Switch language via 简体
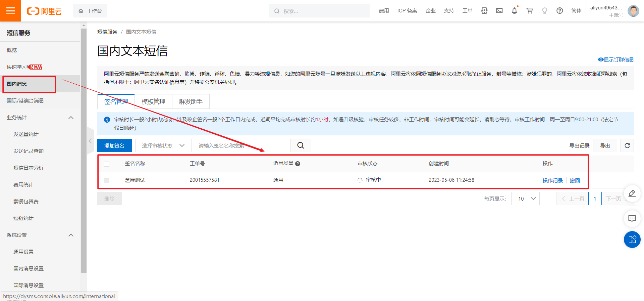The image size is (644, 301). coord(576,11)
